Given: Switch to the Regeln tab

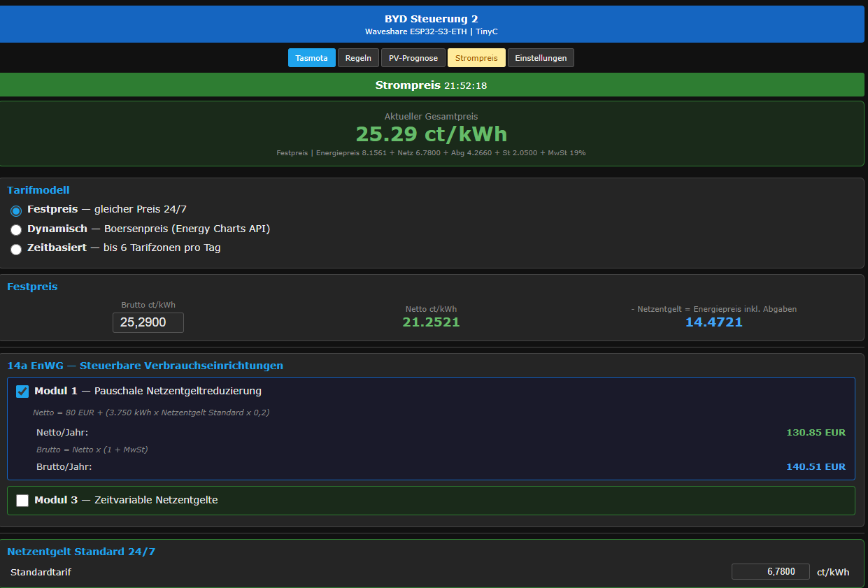Looking at the screenshot, I should [358, 58].
